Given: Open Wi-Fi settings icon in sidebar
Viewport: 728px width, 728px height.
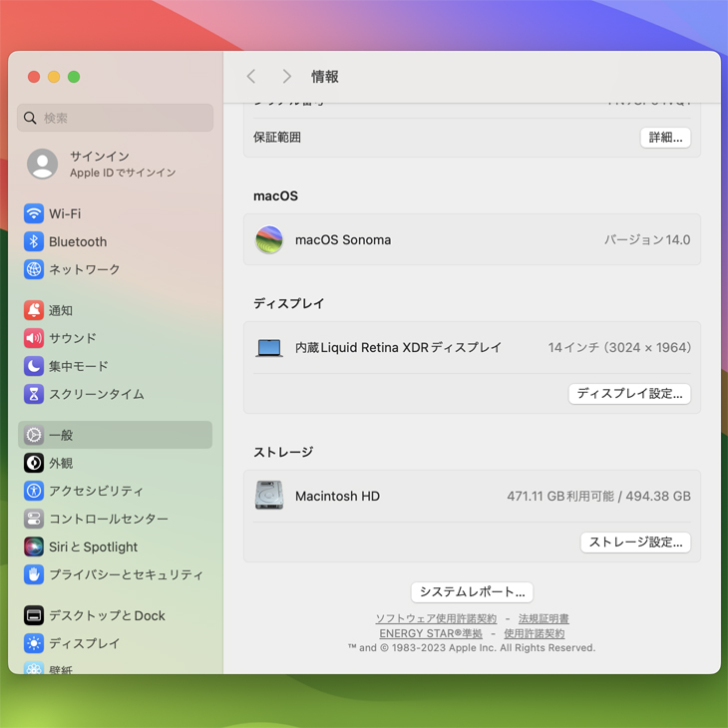Looking at the screenshot, I should click(x=34, y=213).
